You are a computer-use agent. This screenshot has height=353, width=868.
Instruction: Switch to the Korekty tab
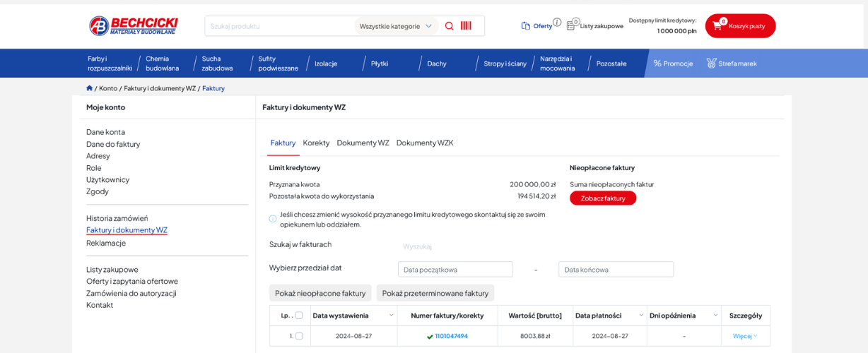[x=316, y=143]
